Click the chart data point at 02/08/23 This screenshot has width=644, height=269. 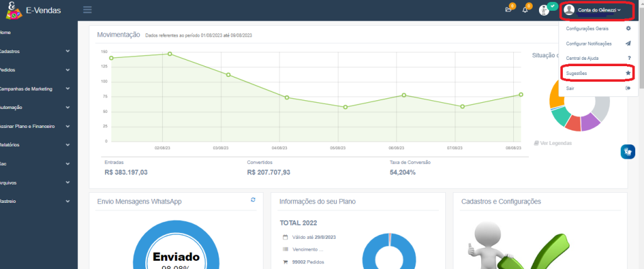pos(170,54)
